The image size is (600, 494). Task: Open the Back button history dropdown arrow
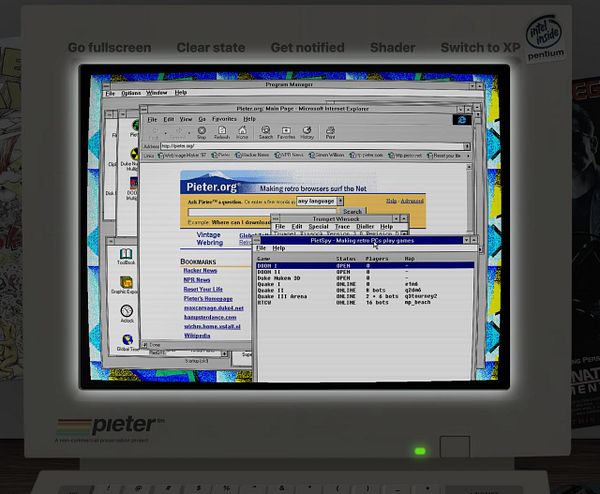165,133
